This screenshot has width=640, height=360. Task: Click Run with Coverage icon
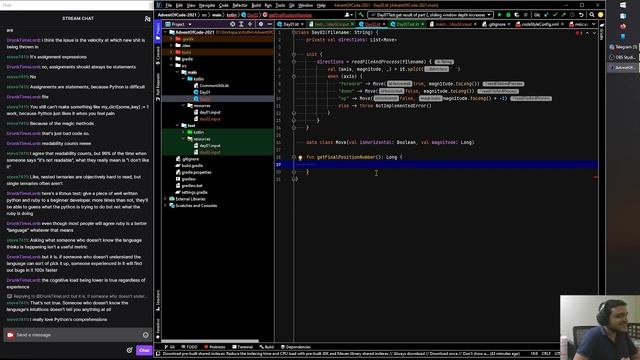(x=517, y=15)
